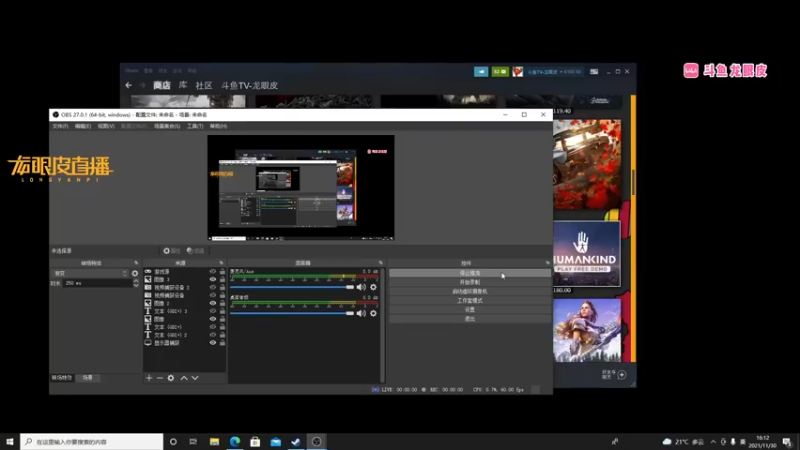Click the Steam account avatar

(518, 72)
